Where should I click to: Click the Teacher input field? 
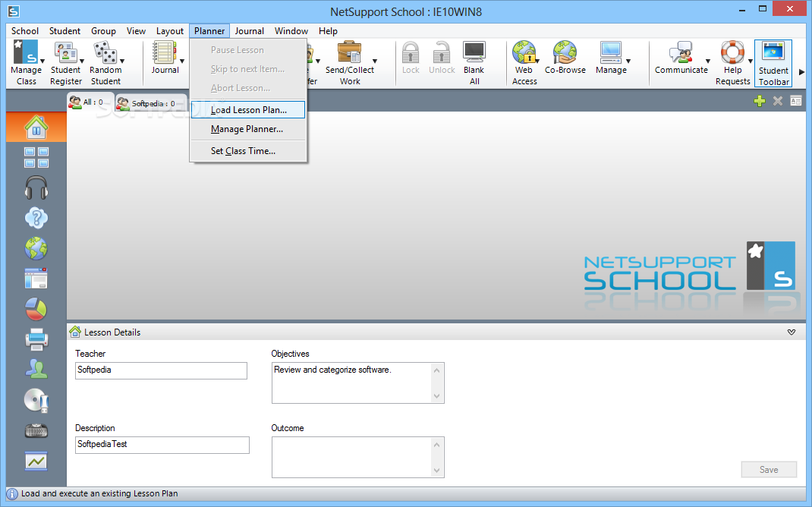[x=161, y=370]
